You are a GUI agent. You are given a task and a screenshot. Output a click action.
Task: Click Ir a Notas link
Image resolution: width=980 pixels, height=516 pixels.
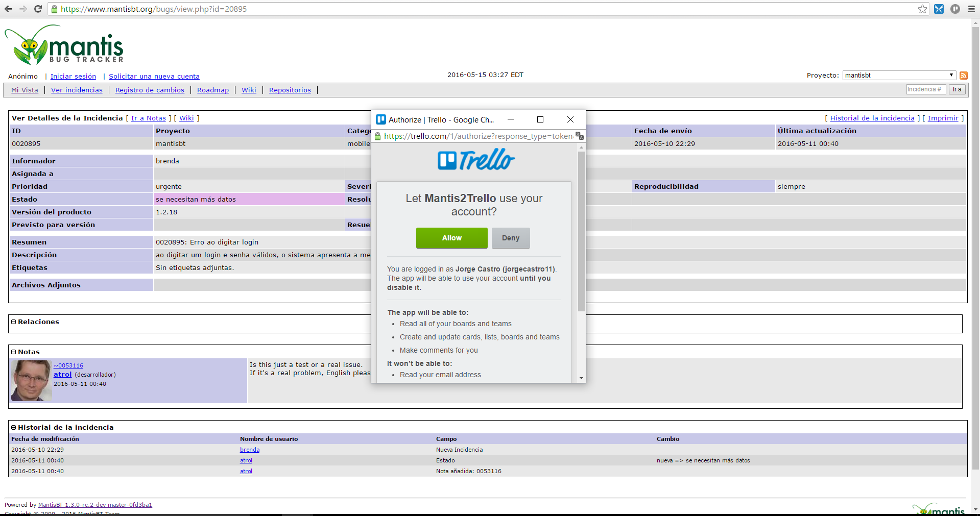(x=149, y=118)
